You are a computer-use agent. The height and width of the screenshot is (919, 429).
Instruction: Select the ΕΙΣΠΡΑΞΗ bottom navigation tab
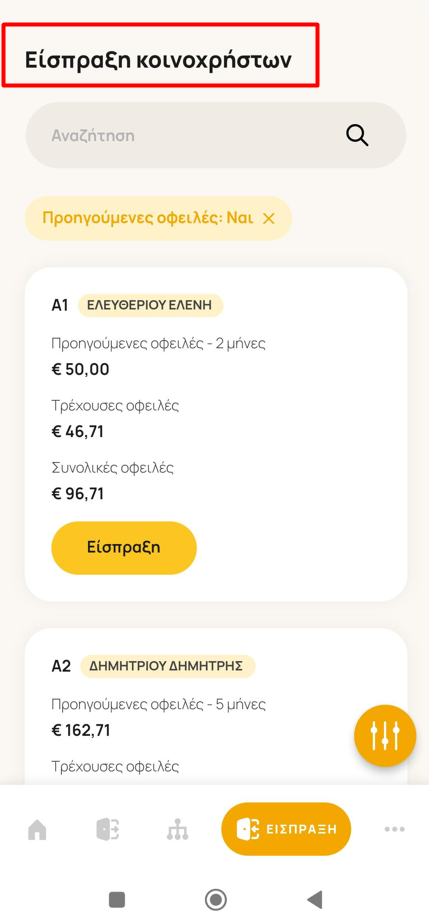(286, 829)
